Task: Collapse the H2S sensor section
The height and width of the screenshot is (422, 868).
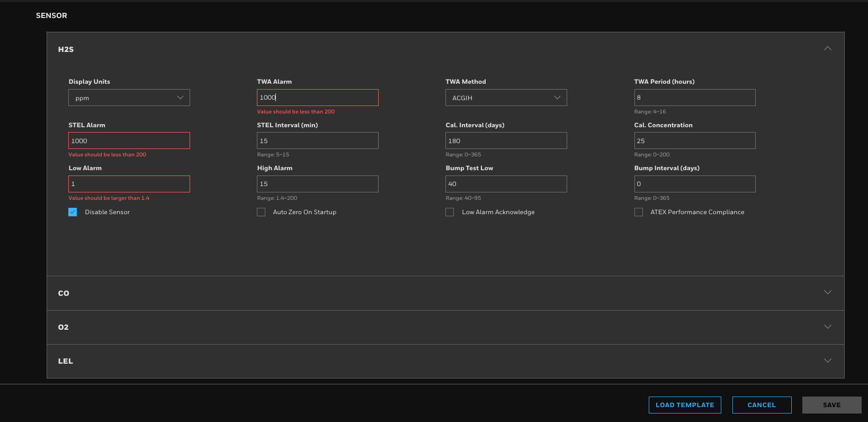Action: (x=827, y=49)
